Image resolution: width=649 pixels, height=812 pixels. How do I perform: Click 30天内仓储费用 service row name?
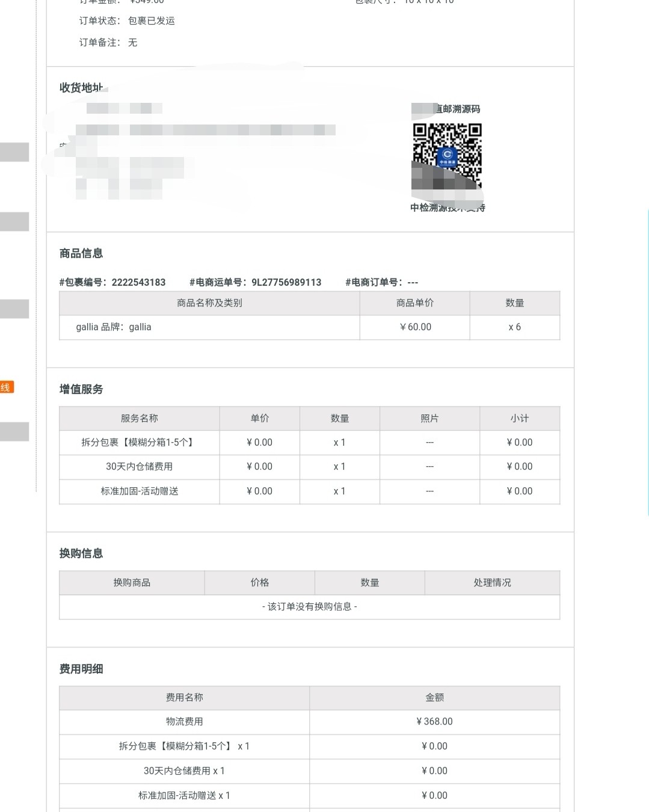[x=140, y=467]
